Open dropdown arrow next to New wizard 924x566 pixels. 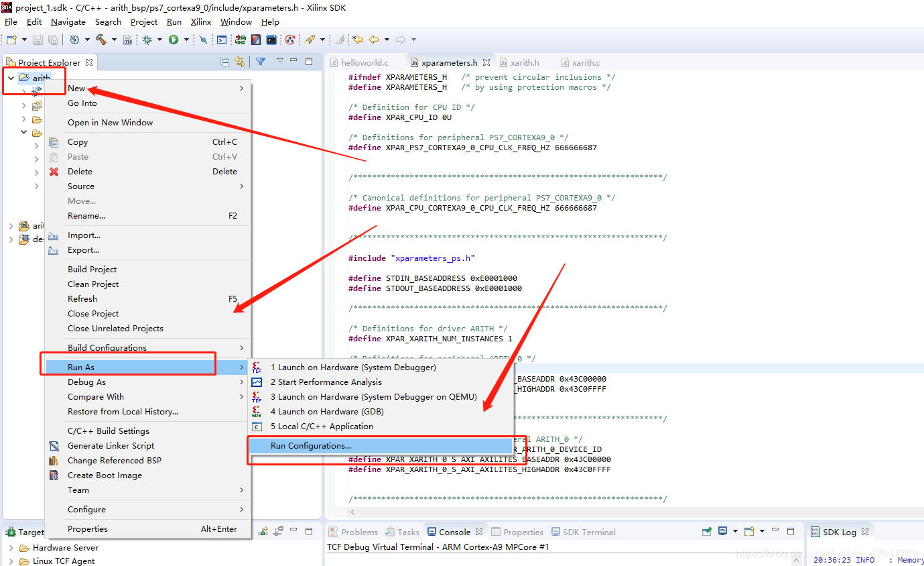tap(23, 40)
